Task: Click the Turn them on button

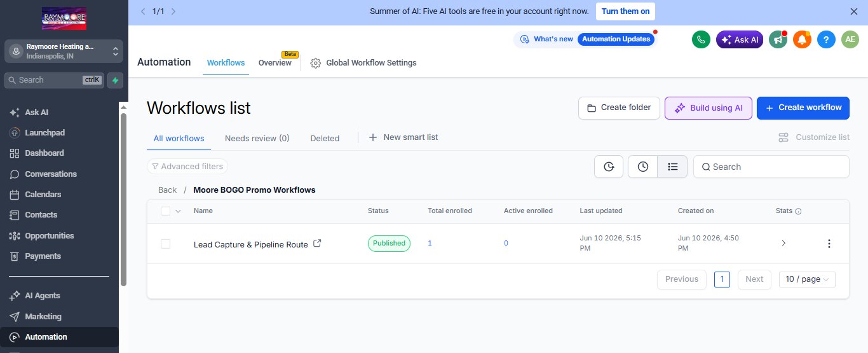Action: 625,11
